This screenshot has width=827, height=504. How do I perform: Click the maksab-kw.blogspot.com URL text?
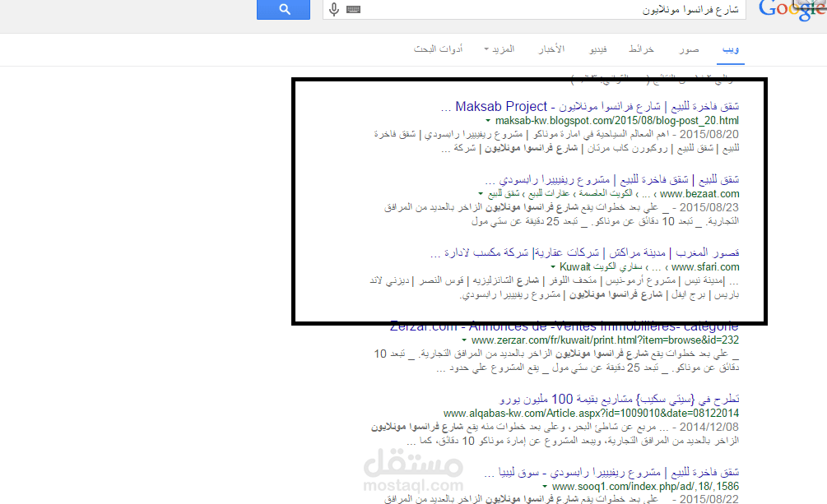point(617,121)
